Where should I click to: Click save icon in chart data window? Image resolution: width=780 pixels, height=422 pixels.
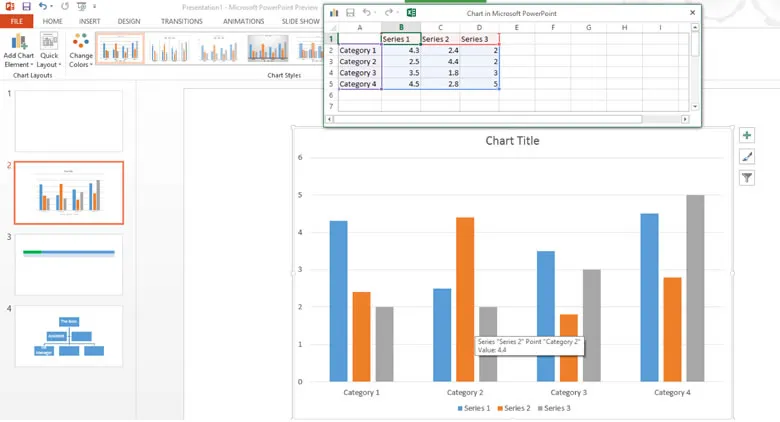tap(350, 13)
